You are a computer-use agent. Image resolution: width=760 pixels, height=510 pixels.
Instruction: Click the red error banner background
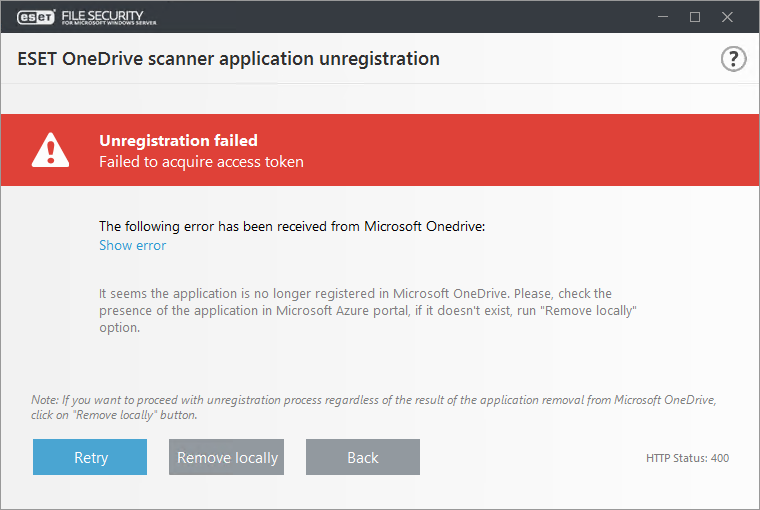pyautogui.click(x=520, y=150)
